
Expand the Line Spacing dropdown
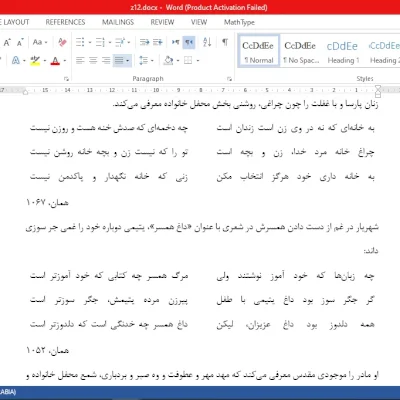(x=152, y=60)
